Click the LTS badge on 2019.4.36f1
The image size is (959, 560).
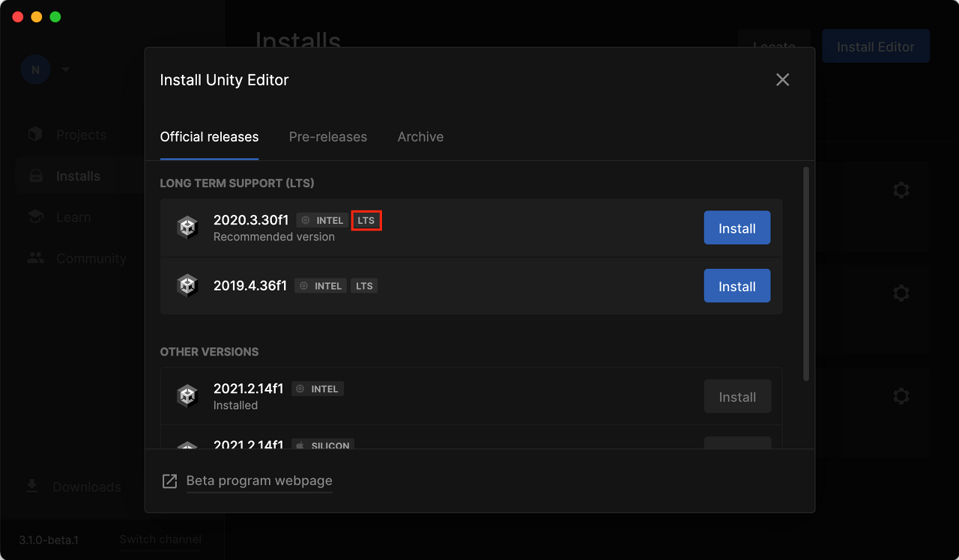click(364, 286)
